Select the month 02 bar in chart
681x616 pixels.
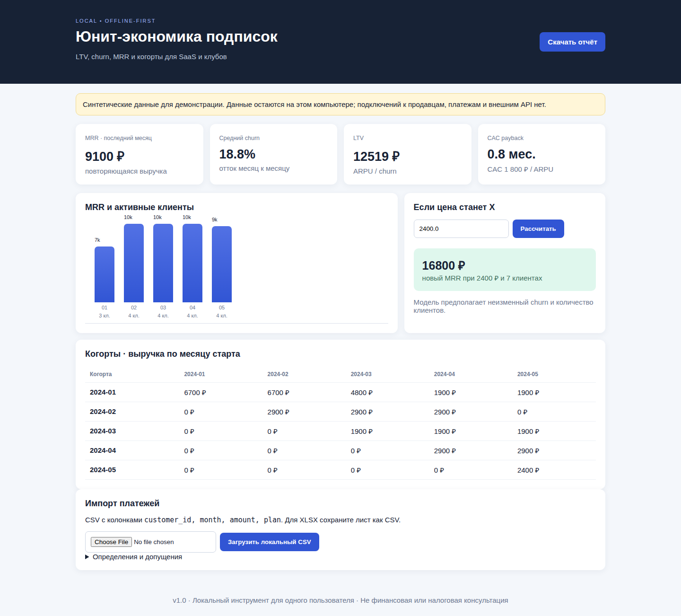(134, 263)
